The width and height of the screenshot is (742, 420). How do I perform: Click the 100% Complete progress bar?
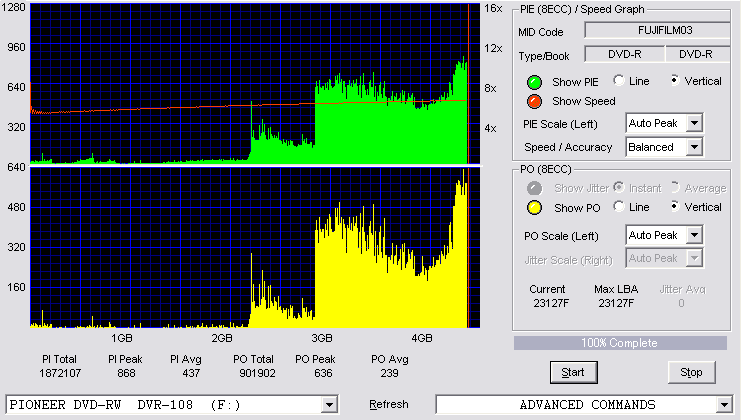(620, 343)
